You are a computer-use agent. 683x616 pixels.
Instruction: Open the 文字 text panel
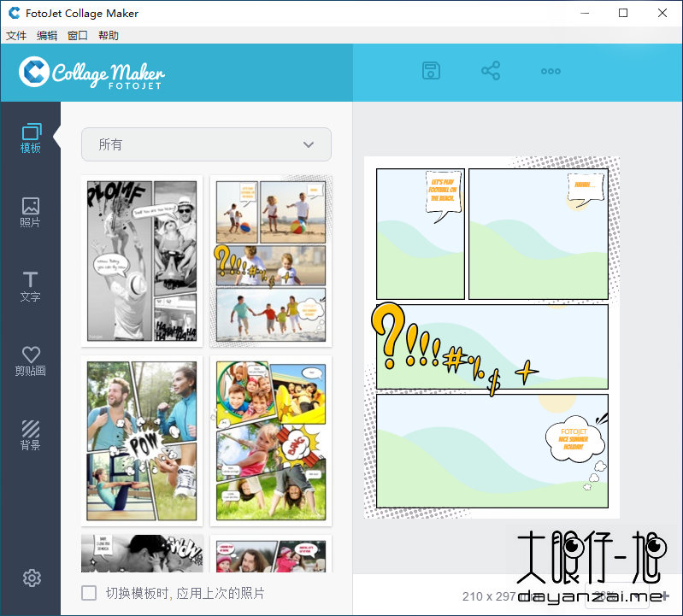[x=31, y=286]
